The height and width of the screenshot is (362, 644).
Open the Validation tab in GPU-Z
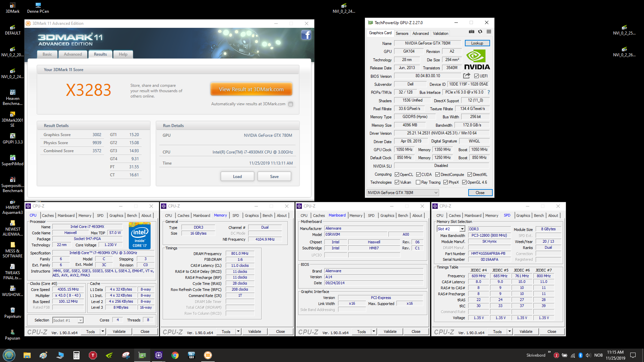point(440,34)
